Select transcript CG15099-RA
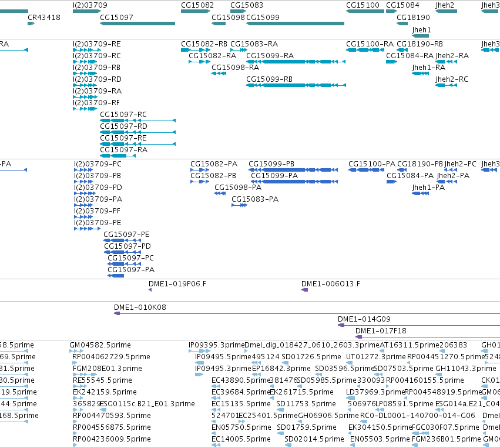500x448 pixels. click(x=296, y=62)
